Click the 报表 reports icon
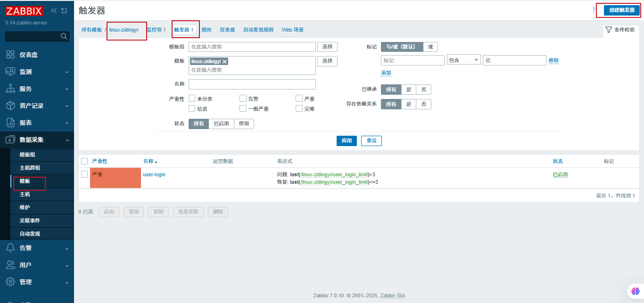This screenshot has height=303, width=644. point(10,123)
